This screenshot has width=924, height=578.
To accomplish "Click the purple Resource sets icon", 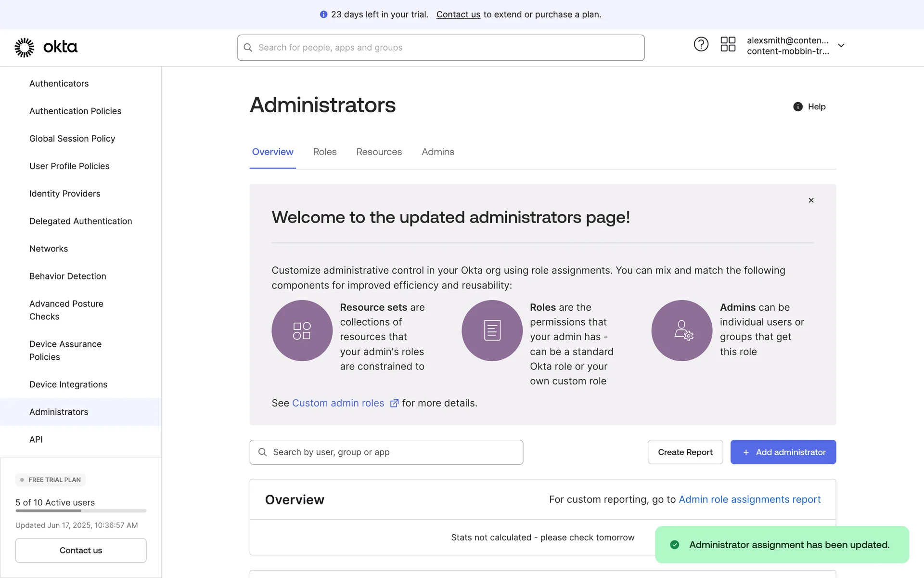I will click(x=302, y=330).
